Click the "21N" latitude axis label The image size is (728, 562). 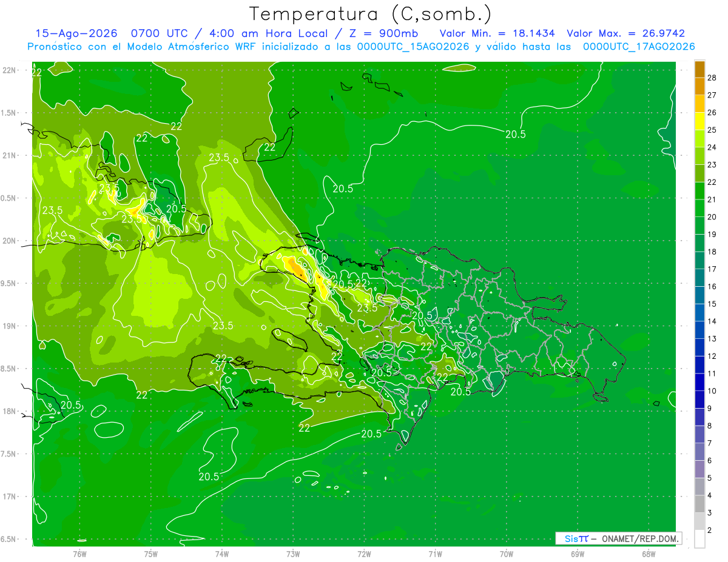tap(9, 155)
